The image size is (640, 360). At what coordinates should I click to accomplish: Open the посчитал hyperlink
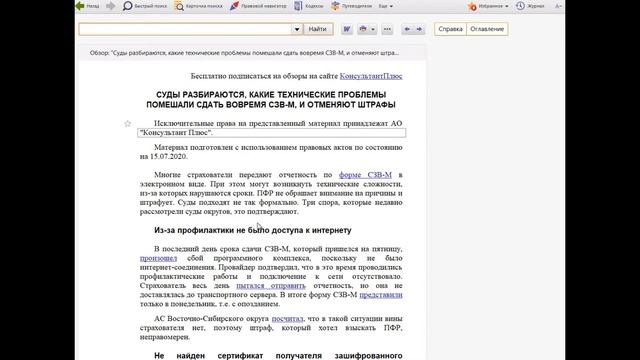pos(287,318)
